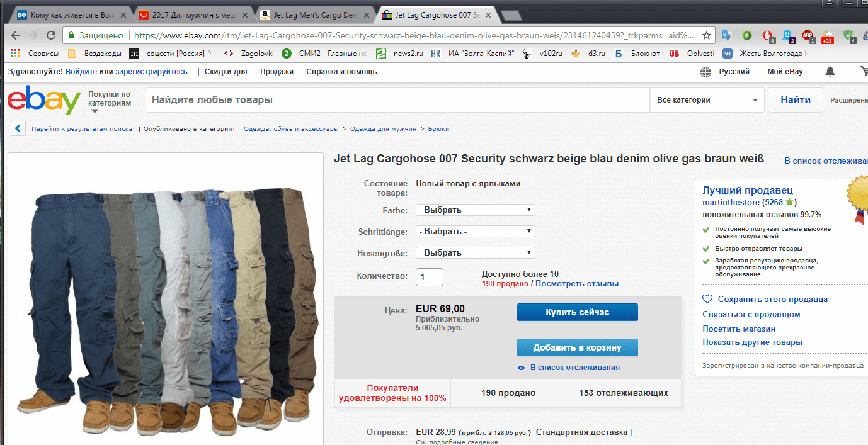
Task: Click Перейти к результатам поиска
Action: [x=82, y=128]
